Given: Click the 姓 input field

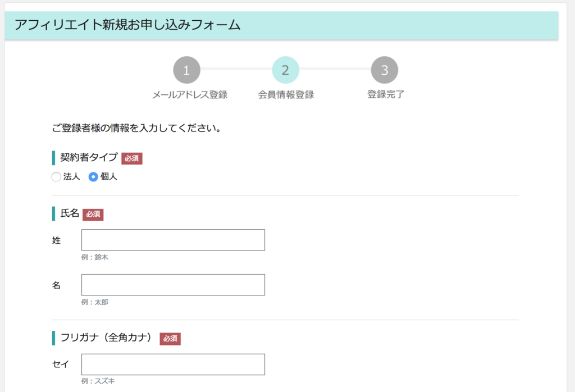Looking at the screenshot, I should pos(173,240).
